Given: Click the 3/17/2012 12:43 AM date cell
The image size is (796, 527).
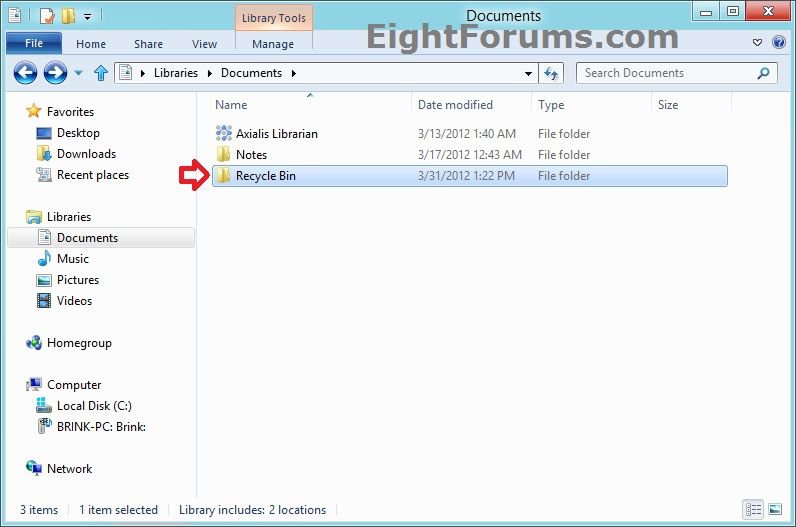Looking at the screenshot, I should 470,155.
